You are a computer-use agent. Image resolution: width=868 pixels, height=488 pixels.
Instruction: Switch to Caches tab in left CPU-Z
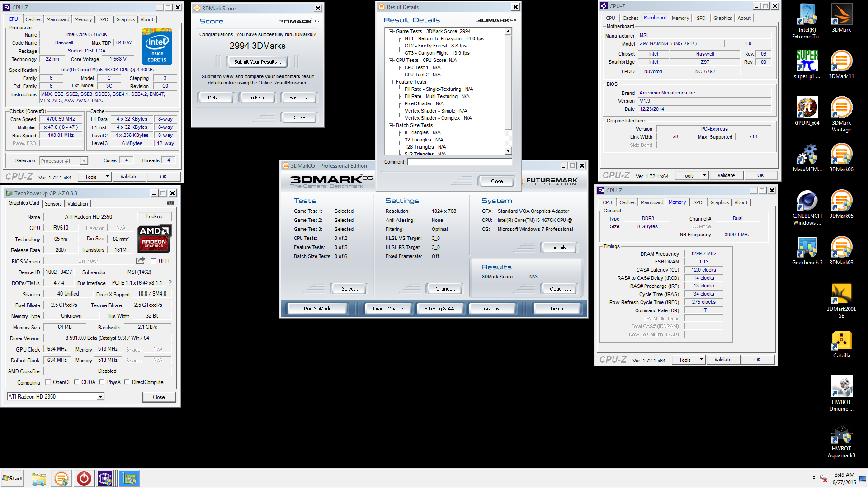[33, 19]
